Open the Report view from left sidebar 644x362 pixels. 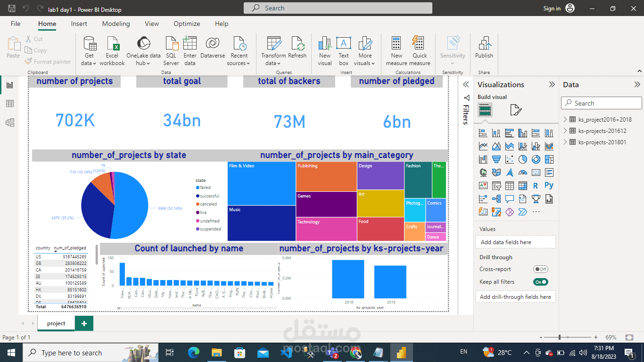coord(10,85)
